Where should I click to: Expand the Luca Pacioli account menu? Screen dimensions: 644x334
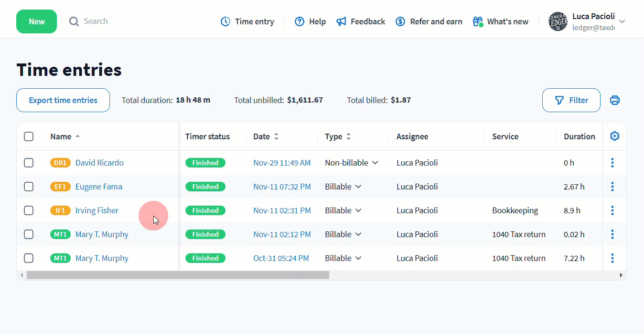(622, 21)
